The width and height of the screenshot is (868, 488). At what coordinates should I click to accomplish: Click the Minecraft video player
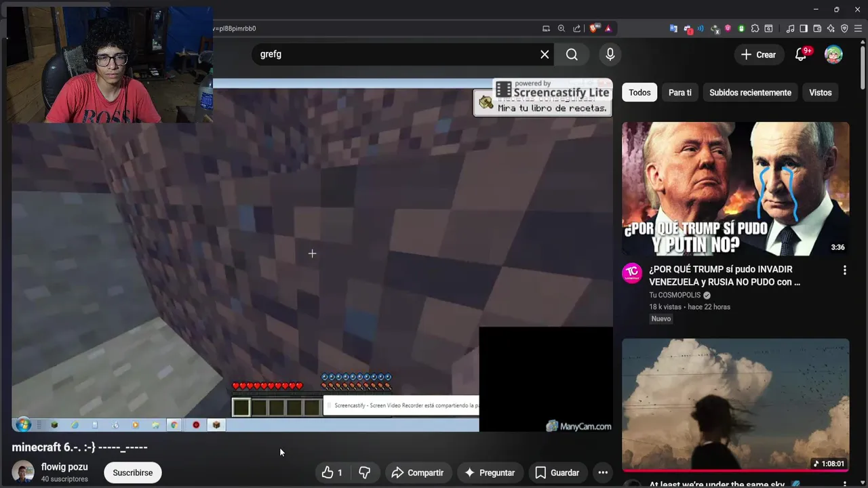tap(313, 255)
